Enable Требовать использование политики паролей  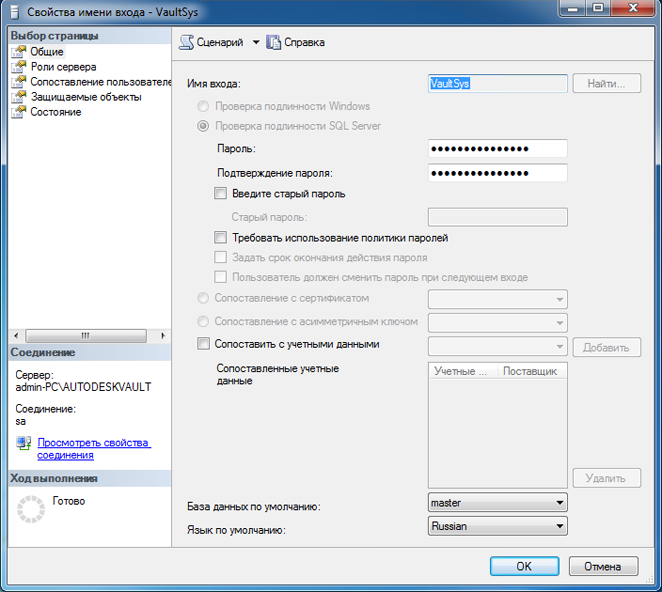pos(220,237)
